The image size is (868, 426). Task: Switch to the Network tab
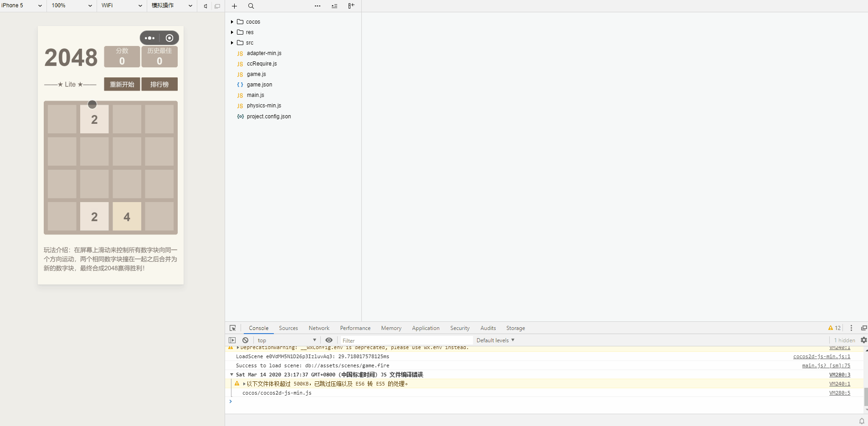pos(319,328)
